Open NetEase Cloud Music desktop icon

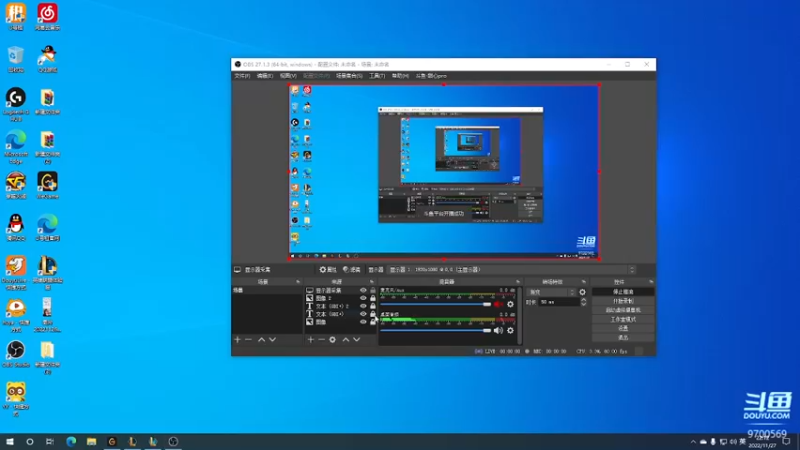47,17
